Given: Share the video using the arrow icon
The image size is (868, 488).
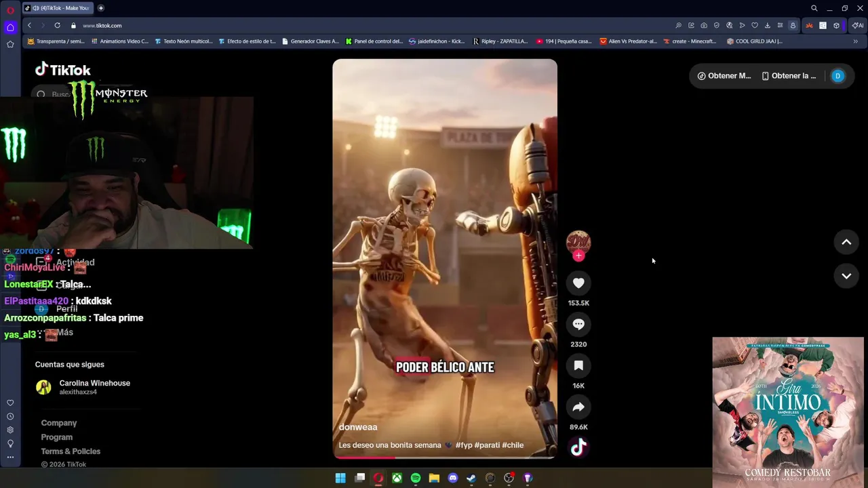Looking at the screenshot, I should [x=578, y=407].
